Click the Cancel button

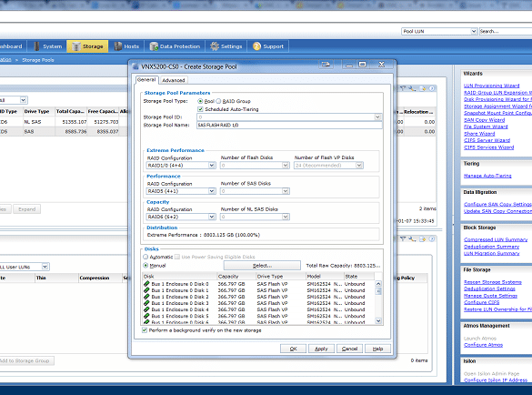pyautogui.click(x=349, y=349)
